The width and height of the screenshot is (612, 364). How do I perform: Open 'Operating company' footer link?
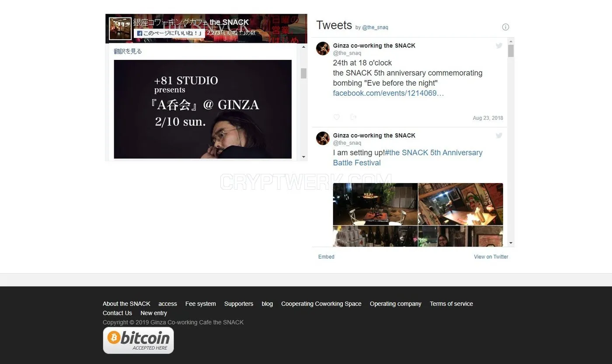tap(396, 304)
